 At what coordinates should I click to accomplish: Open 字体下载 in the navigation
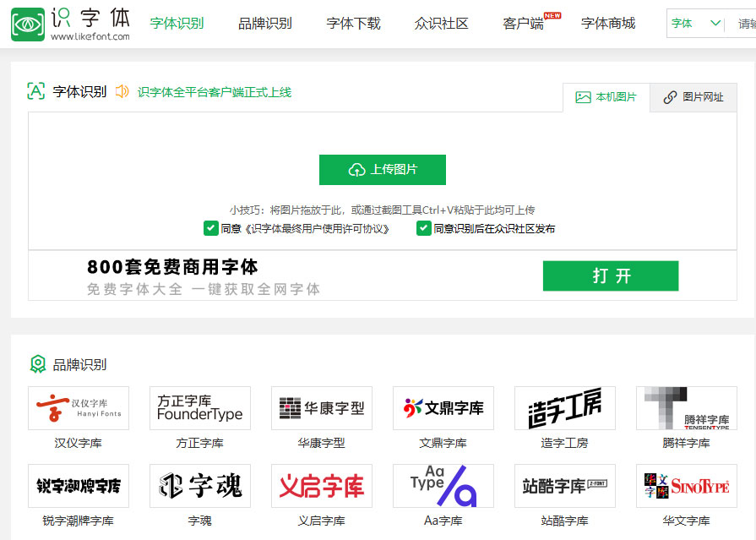click(x=353, y=23)
